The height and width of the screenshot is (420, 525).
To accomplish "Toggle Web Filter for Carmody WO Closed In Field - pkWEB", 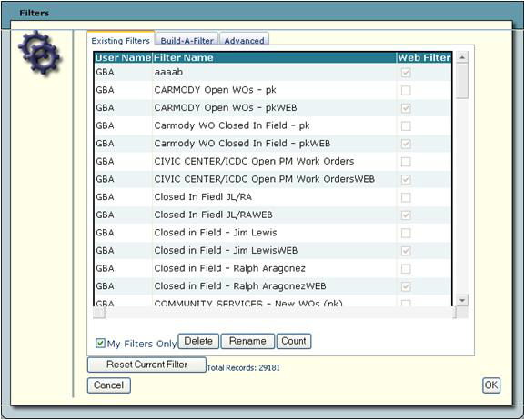I will [x=406, y=144].
